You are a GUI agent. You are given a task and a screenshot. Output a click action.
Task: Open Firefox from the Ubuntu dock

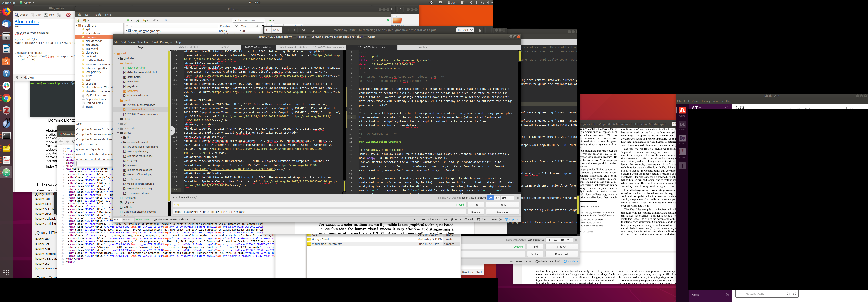point(6,12)
